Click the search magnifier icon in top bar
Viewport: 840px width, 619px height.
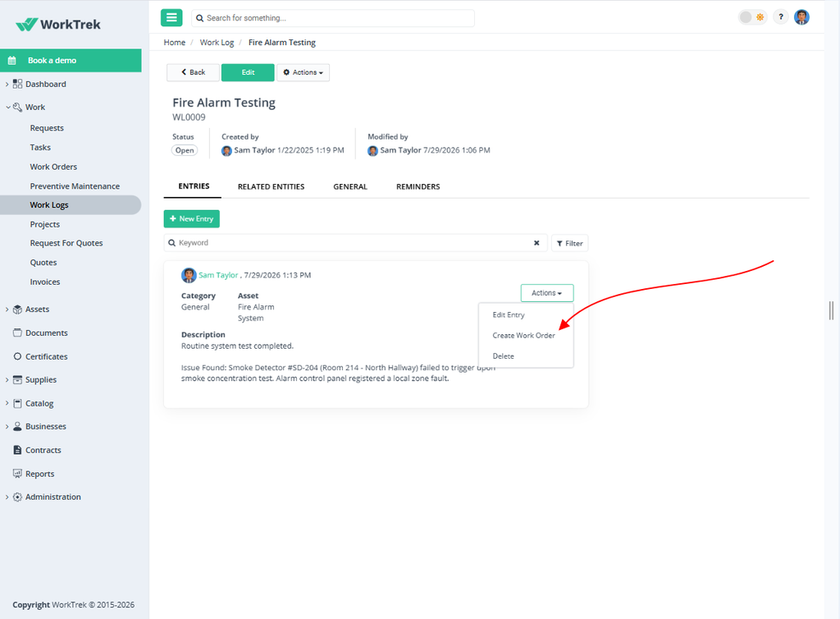200,18
